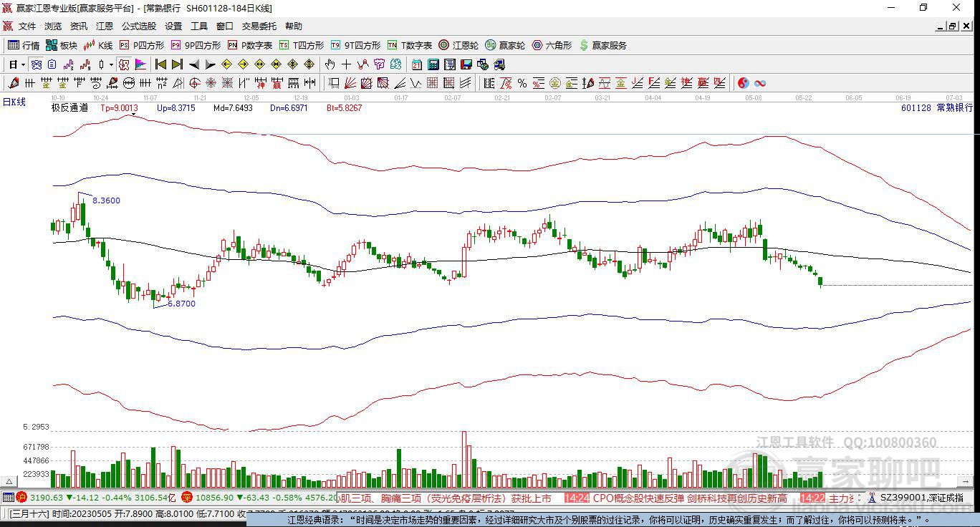This screenshot has height=527, width=980.
Task: Open the 六角形 hexagon tool
Action: (552, 45)
